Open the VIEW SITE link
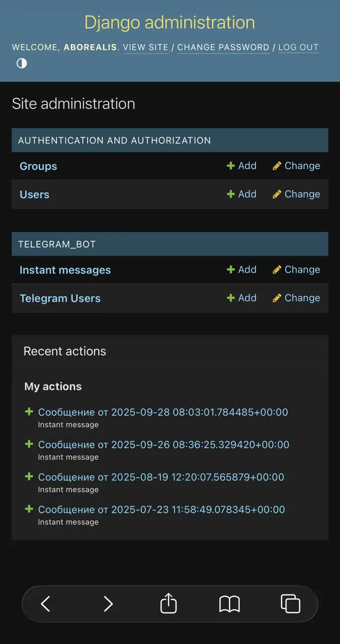Viewport: 340px width, 644px height. tap(145, 47)
